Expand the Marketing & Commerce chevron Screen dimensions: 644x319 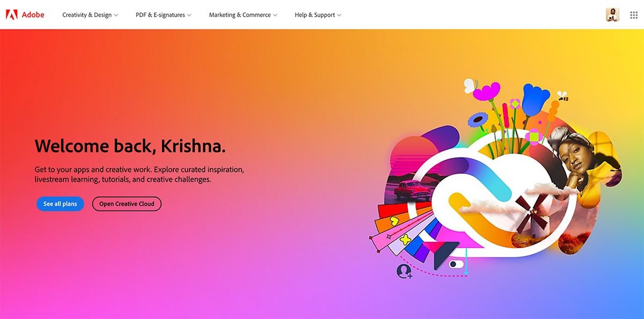click(275, 15)
